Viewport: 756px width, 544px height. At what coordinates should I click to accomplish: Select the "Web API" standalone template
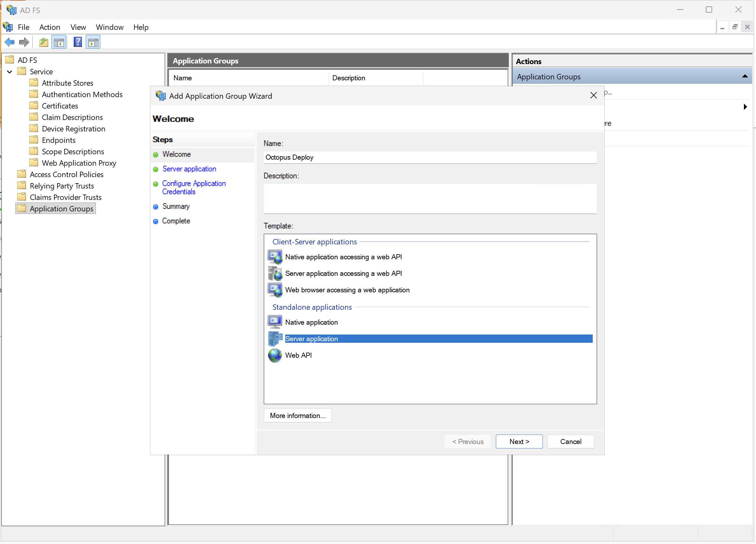coord(298,355)
